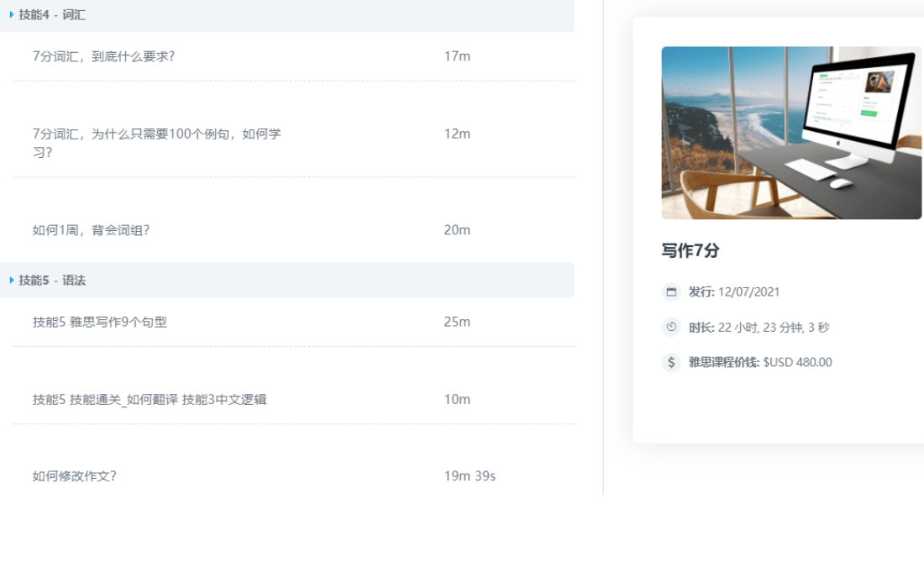
Task: Click the 17m duration of first vocabulary lesson
Action: pyautogui.click(x=457, y=56)
